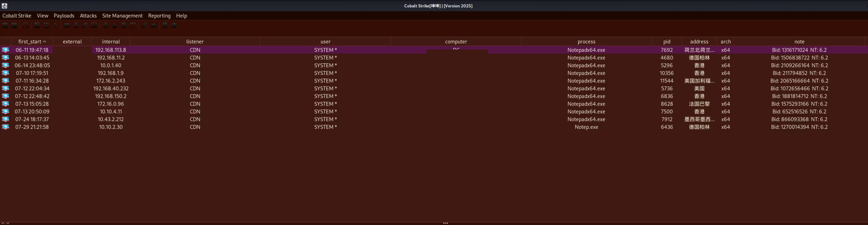This screenshot has height=225, width=868.
Task: Click pid 8628 cell
Action: [667, 104]
